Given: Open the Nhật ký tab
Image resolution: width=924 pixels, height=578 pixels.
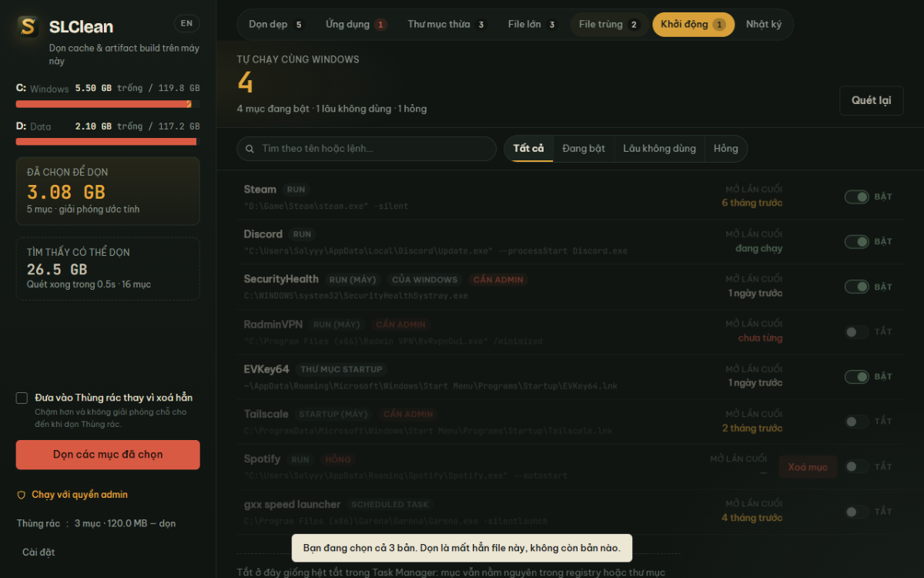Looking at the screenshot, I should coord(764,25).
